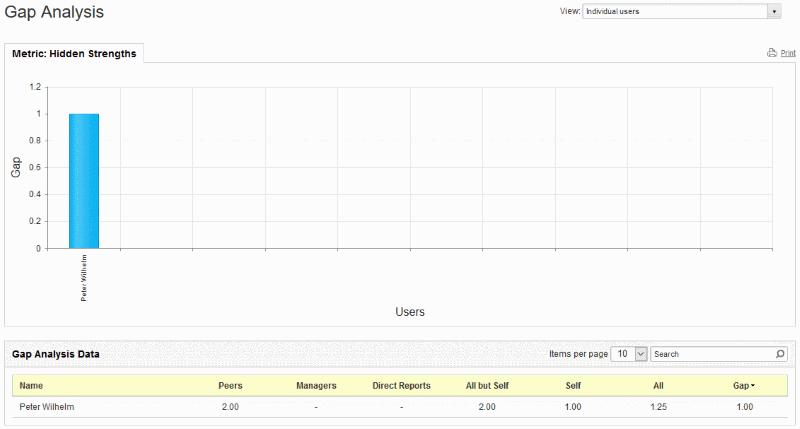Click the Gap Analysis page title
Screen dimensions: 800x429
pyautogui.click(x=54, y=12)
